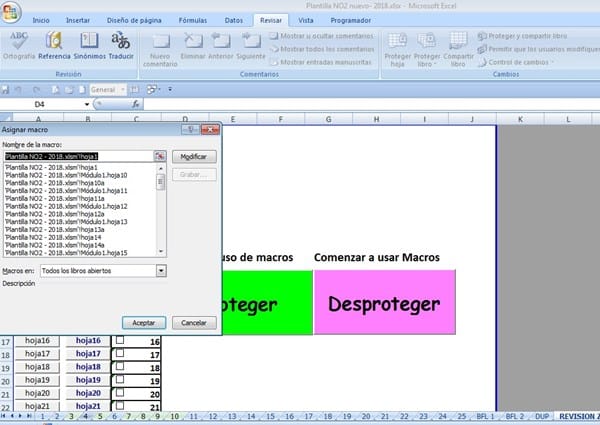Click the hoja16 grey button

click(37, 340)
